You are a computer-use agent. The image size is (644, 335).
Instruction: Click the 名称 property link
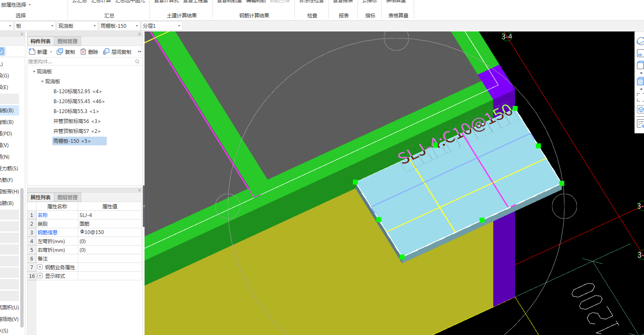(x=43, y=215)
